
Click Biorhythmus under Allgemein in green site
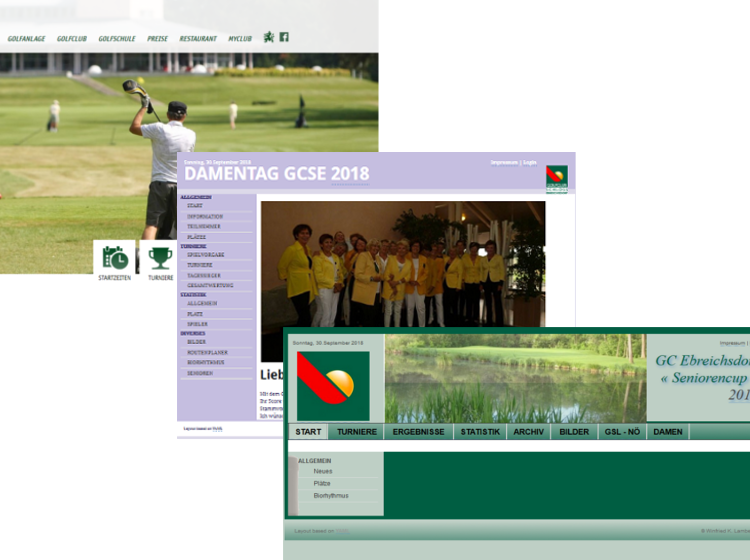point(331,495)
